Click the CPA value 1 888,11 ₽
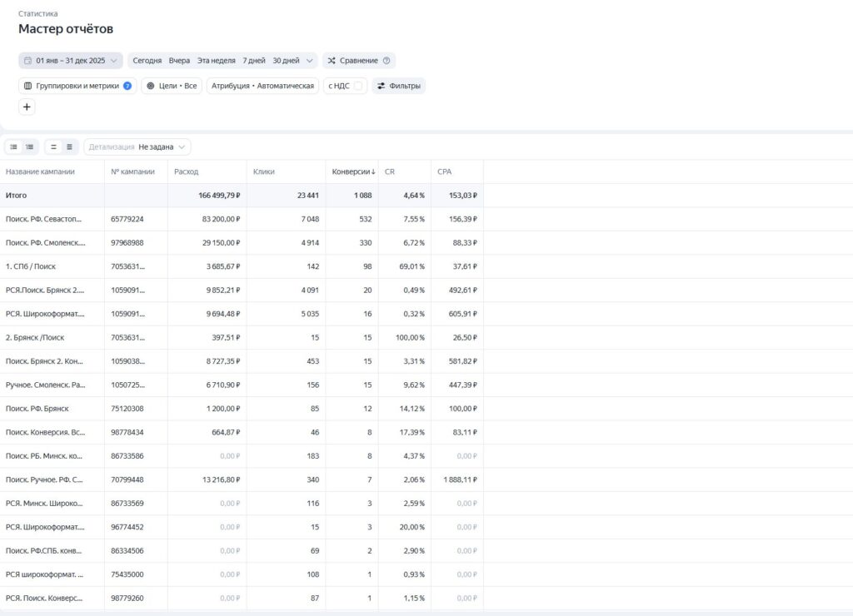The width and height of the screenshot is (853, 616). [x=460, y=480]
